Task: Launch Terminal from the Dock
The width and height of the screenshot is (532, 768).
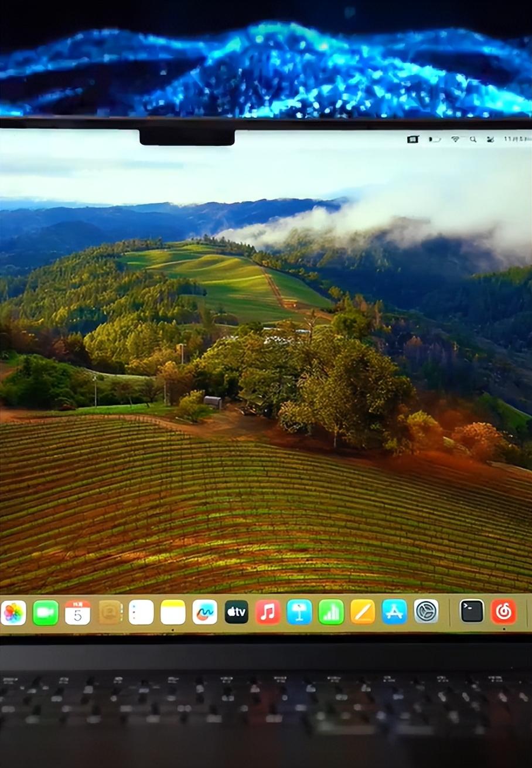Action: pos(472,611)
